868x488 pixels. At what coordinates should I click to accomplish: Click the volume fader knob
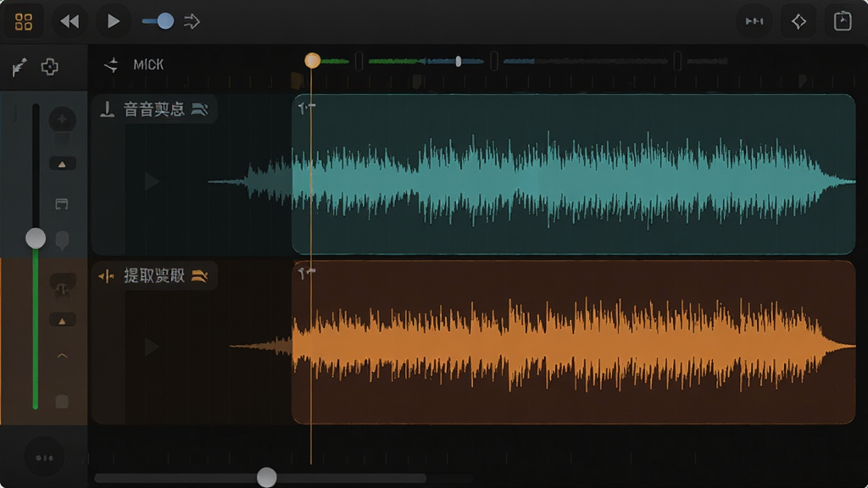tap(36, 238)
